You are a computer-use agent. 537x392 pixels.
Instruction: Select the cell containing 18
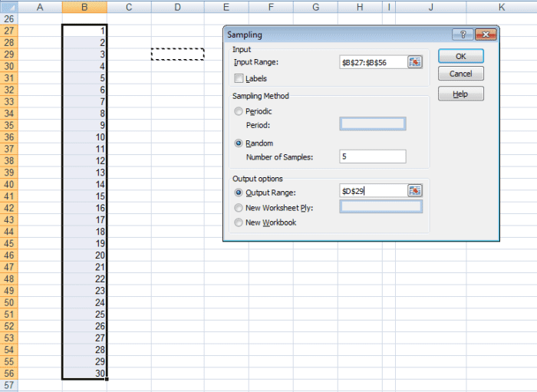coord(84,232)
